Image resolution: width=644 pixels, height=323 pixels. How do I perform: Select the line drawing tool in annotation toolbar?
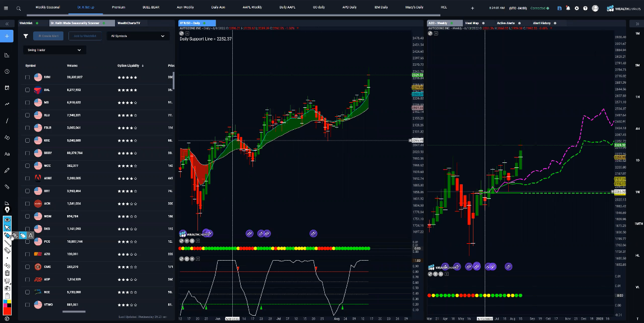tap(7, 243)
